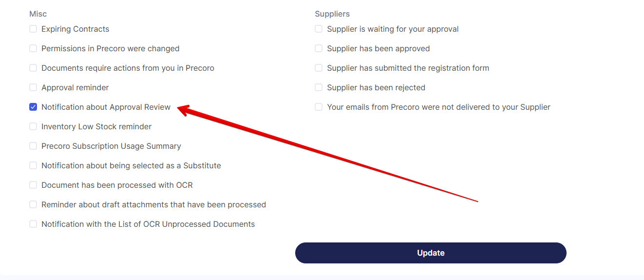644x280 pixels.
Task: Tick the Supplier has been approved checkbox
Action: pyautogui.click(x=319, y=49)
